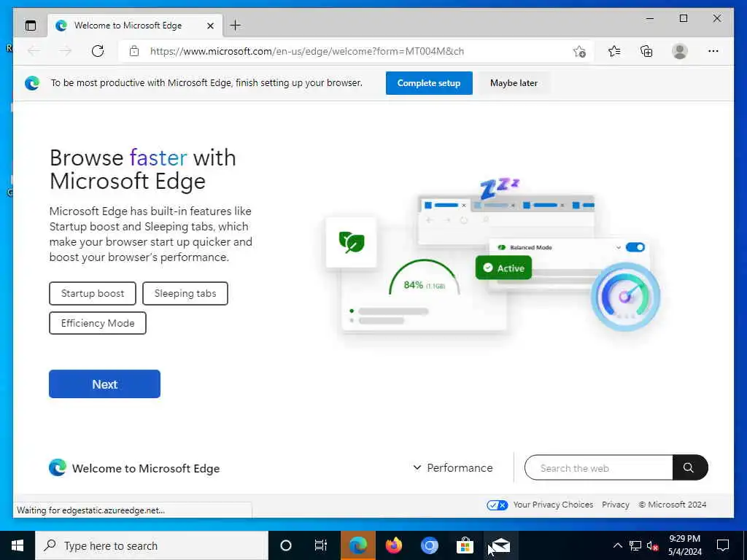This screenshot has height=560, width=747.
Task: Click the browser back arrow
Action: (34, 51)
